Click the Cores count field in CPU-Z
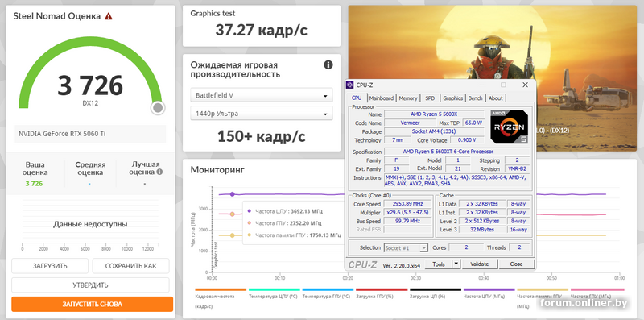The height and width of the screenshot is (320, 644). tap(466, 248)
